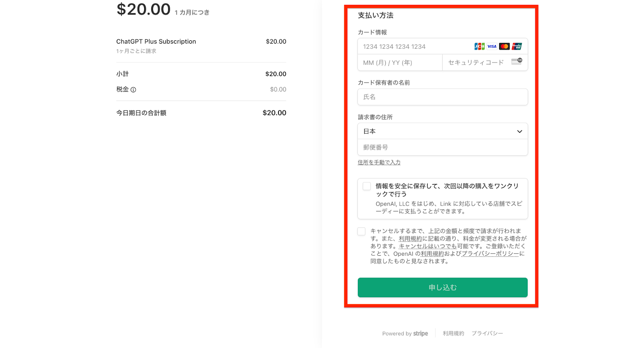Click the JCB card icon
Image resolution: width=644 pixels, height=348 pixels.
479,46
